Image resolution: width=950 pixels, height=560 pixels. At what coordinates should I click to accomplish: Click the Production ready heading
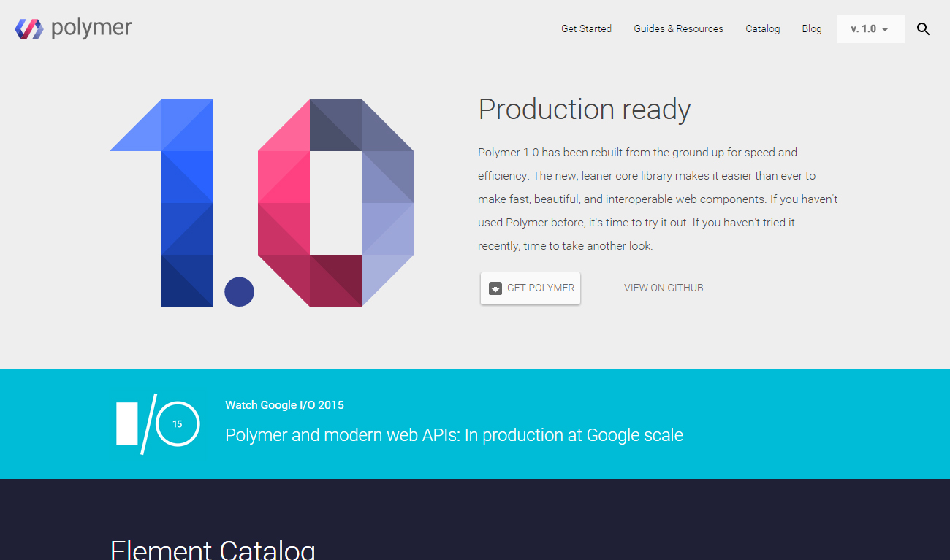pyautogui.click(x=585, y=110)
